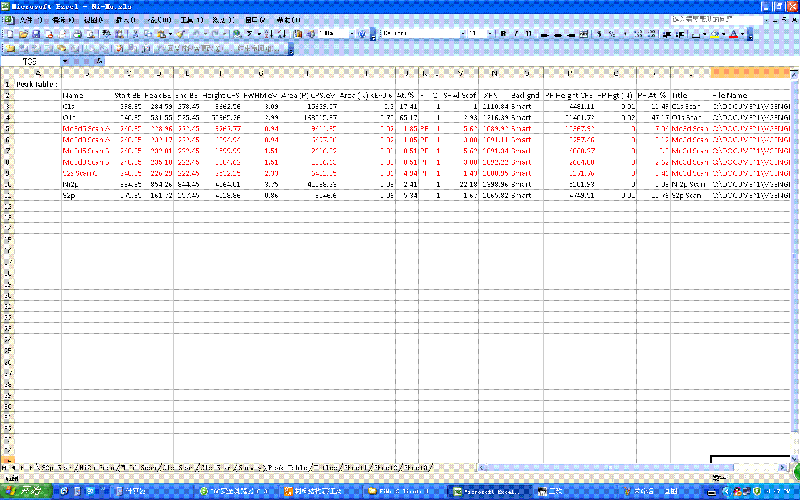Open the Edit (编辑) menu
Image resolution: width=800 pixels, height=500 pixels.
click(x=63, y=20)
